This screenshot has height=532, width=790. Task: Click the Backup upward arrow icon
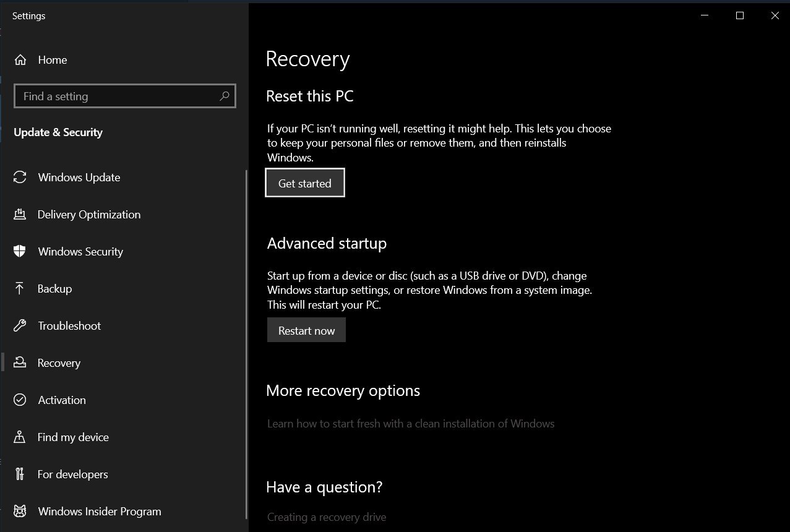tap(20, 289)
